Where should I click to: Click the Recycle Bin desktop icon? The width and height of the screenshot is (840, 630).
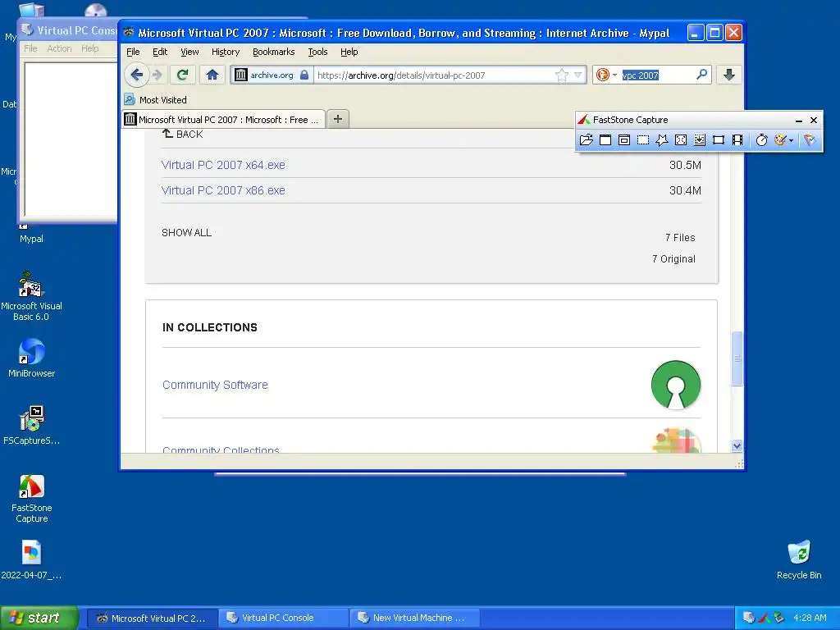pyautogui.click(x=799, y=559)
